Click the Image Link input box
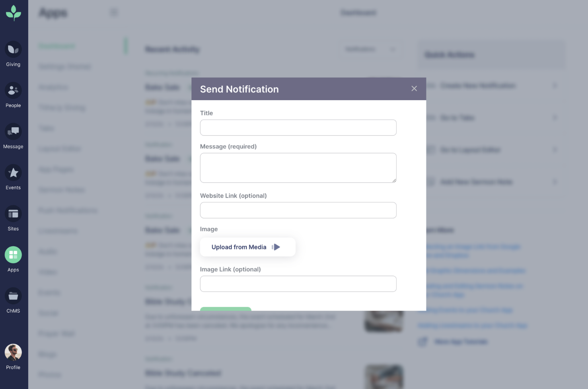 click(x=298, y=284)
